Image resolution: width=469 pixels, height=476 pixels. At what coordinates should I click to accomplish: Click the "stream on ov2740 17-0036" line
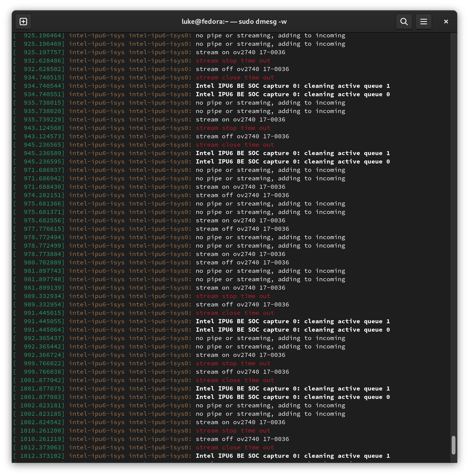tap(240, 52)
